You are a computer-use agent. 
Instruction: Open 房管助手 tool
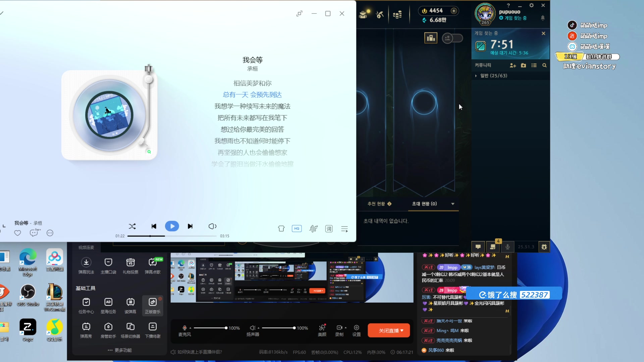(x=108, y=330)
